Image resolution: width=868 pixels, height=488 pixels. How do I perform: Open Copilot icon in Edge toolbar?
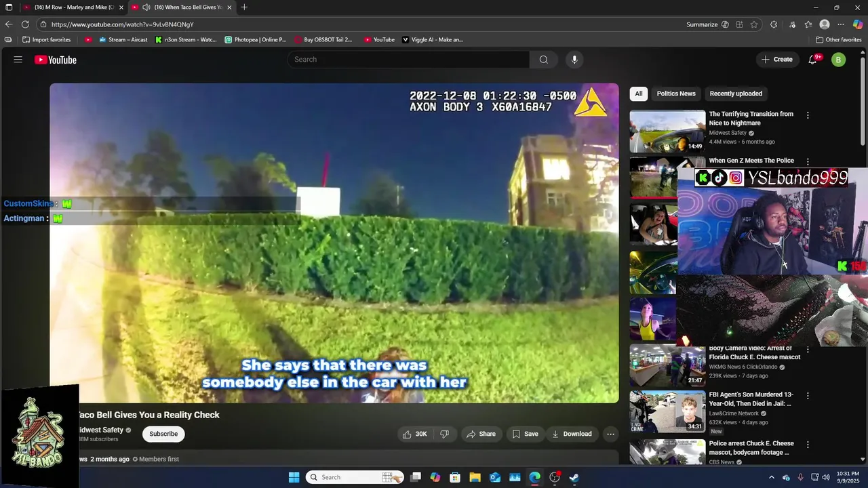(858, 24)
